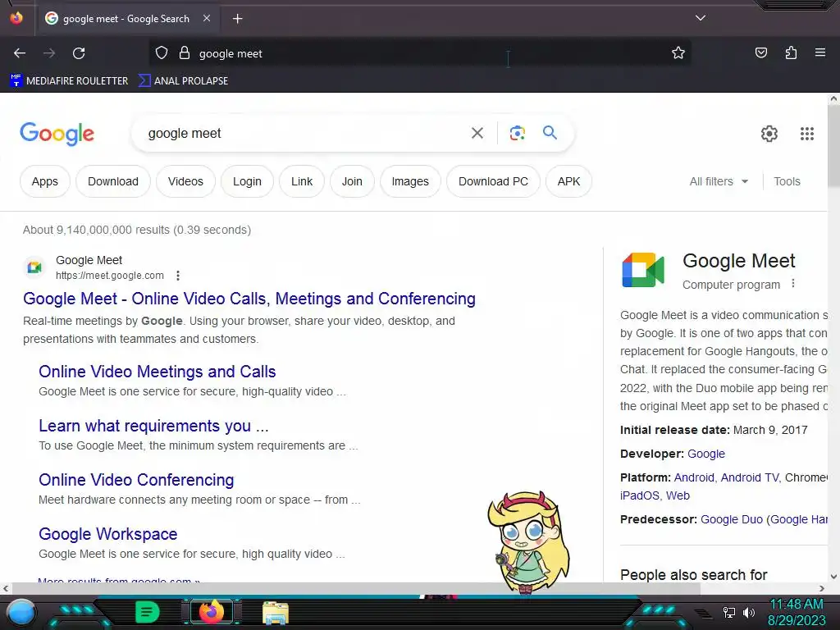This screenshot has height=630, width=840.
Task: Open the Google apps grid
Action: point(807,134)
